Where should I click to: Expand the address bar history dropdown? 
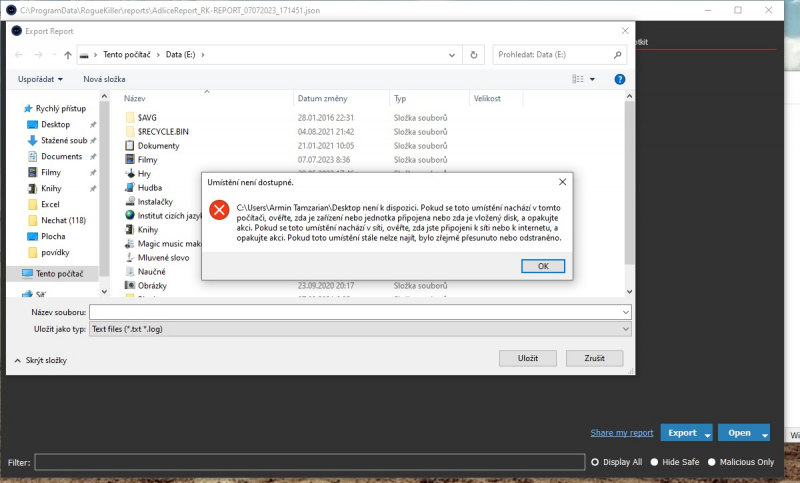pos(452,55)
